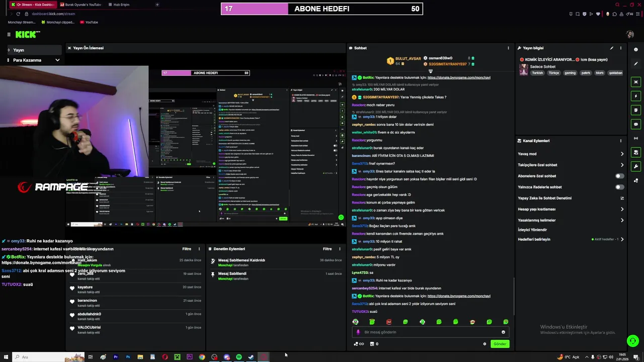The width and height of the screenshot is (644, 362).
Task: Click the Turkish stream tag
Action: pos(538,73)
